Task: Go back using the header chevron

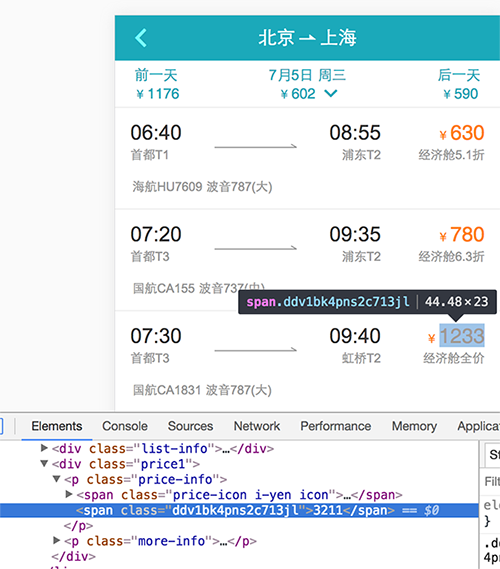Action: [x=141, y=38]
